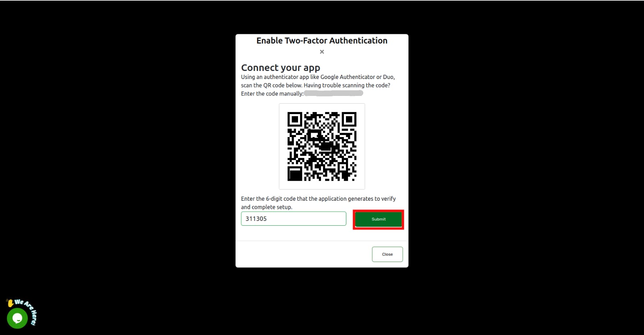The height and width of the screenshot is (335, 644).
Task: Click the 'Enter the code manually:' label
Action: pos(272,94)
